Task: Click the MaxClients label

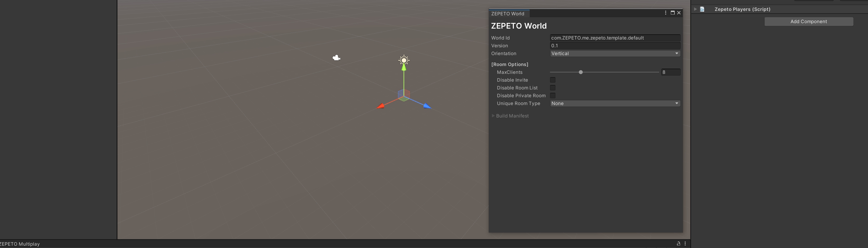Action: pyautogui.click(x=509, y=72)
